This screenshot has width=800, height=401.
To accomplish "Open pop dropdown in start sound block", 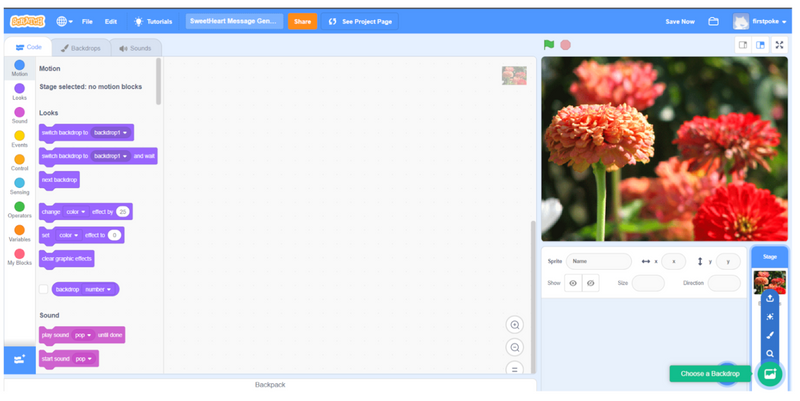I will (x=84, y=359).
